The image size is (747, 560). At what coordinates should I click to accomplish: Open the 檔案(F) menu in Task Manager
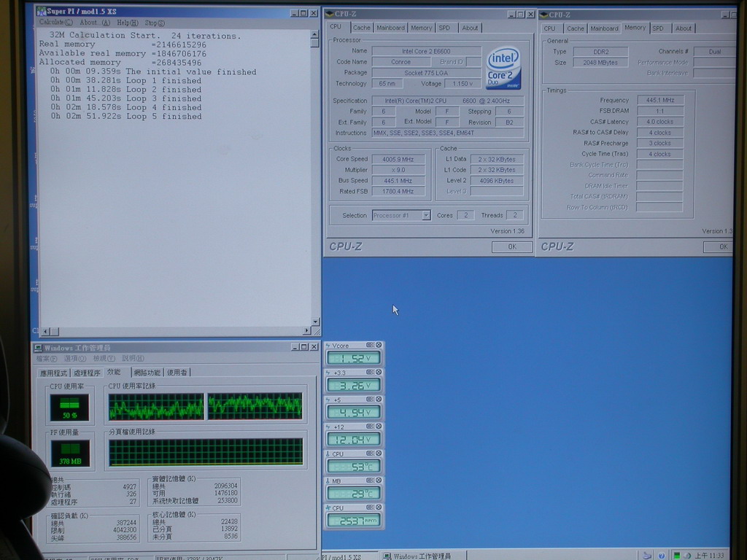click(x=47, y=359)
